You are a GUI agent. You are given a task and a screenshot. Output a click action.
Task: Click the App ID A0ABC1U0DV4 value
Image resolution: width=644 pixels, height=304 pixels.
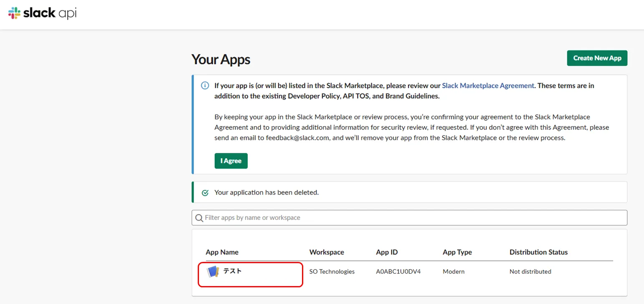[x=398, y=272]
